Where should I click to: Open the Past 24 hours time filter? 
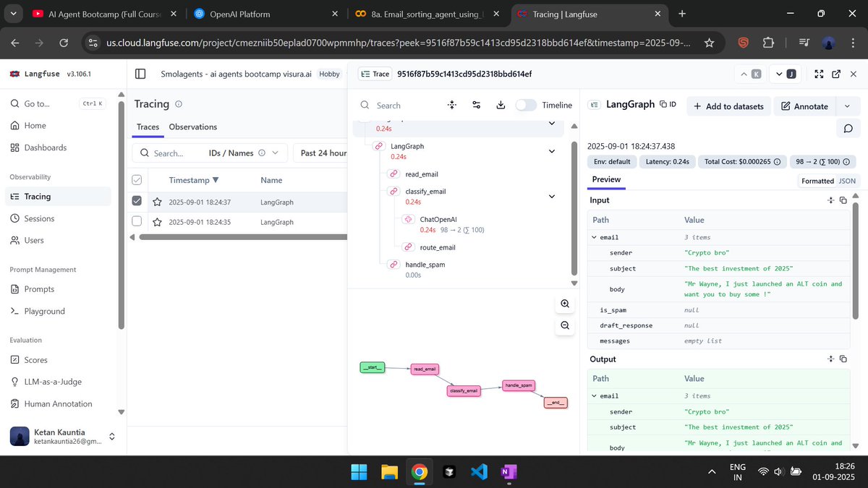coord(322,153)
